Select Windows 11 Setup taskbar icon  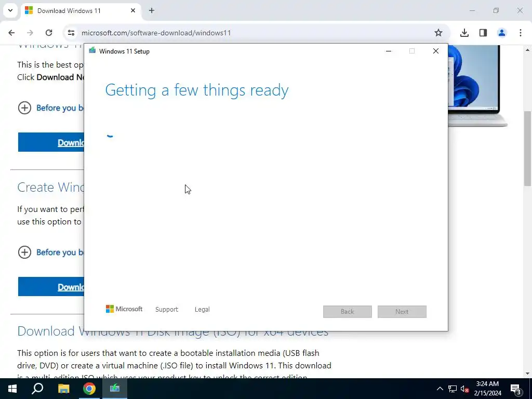tap(115, 389)
